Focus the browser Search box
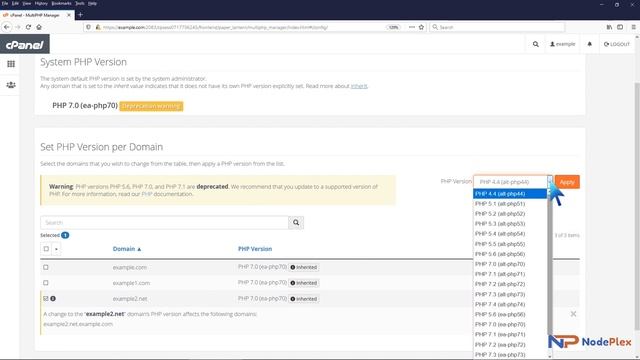The width and height of the screenshot is (640, 360). pos(497,27)
